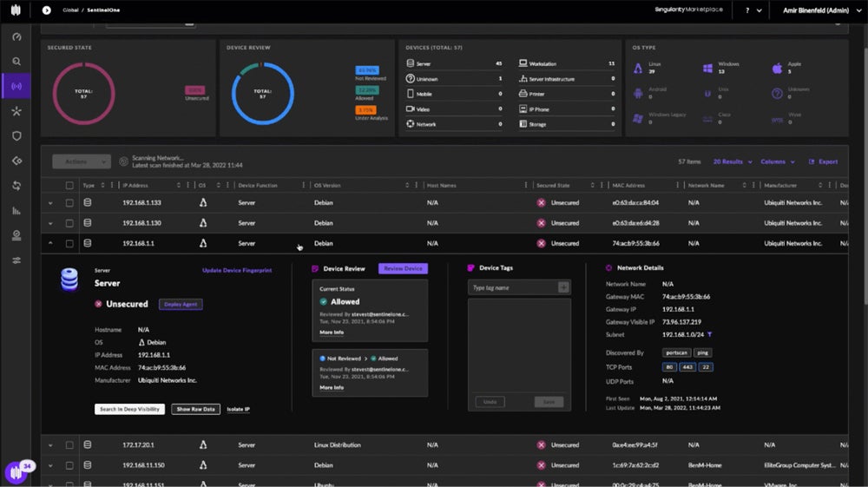Screen dimensions: 868x487
Task: Click the TCP port 443 tag
Action: click(x=687, y=367)
